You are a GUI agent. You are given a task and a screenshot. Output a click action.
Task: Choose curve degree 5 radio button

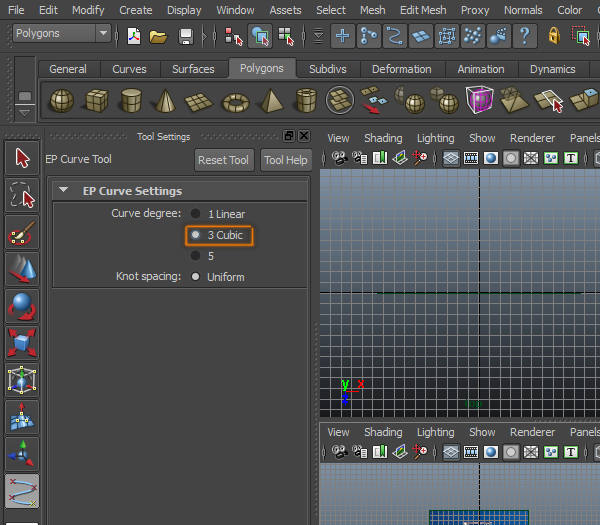(x=196, y=256)
